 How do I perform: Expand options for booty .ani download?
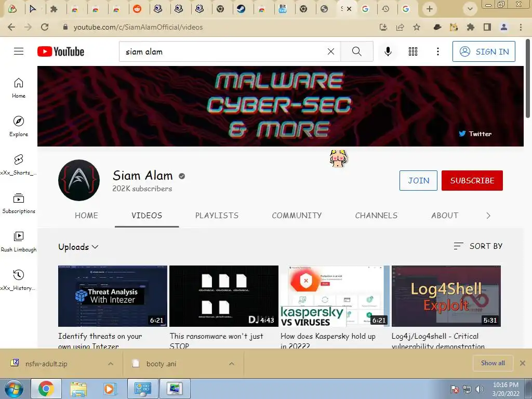tap(232, 364)
